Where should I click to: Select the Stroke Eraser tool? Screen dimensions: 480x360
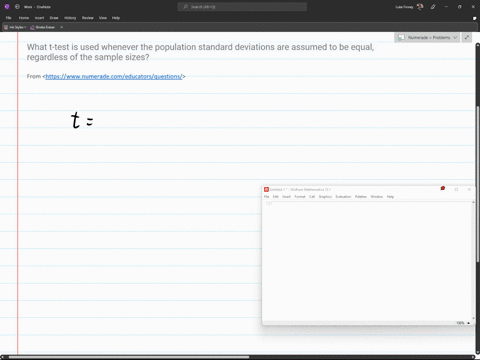click(43, 27)
